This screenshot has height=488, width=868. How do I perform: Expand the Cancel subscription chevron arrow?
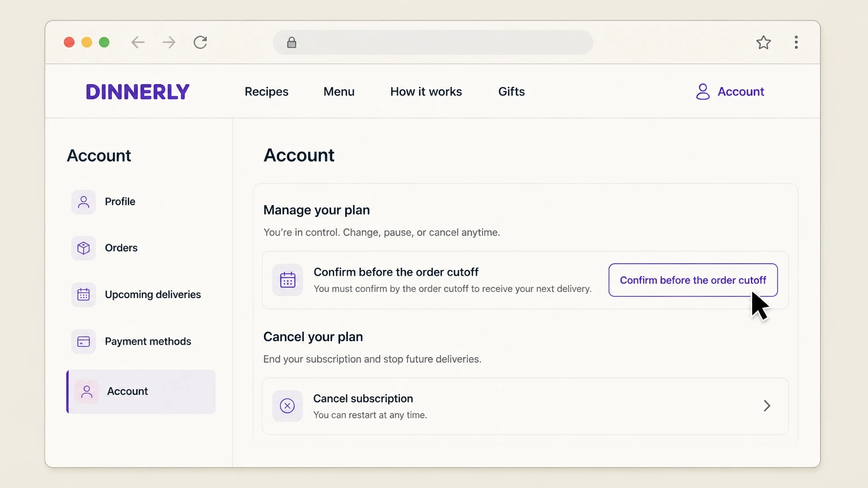point(767,406)
